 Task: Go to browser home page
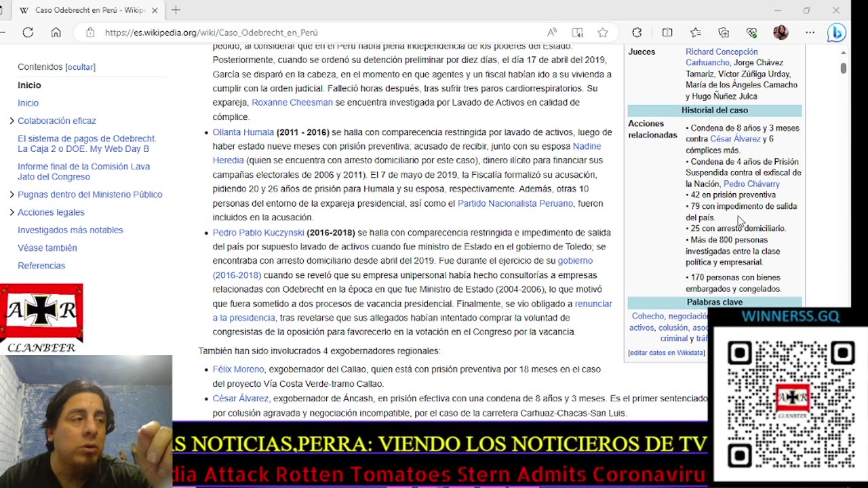(56, 32)
